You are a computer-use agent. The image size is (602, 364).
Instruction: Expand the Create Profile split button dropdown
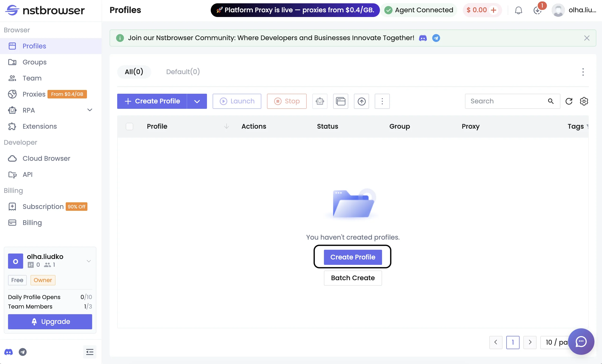(x=197, y=101)
